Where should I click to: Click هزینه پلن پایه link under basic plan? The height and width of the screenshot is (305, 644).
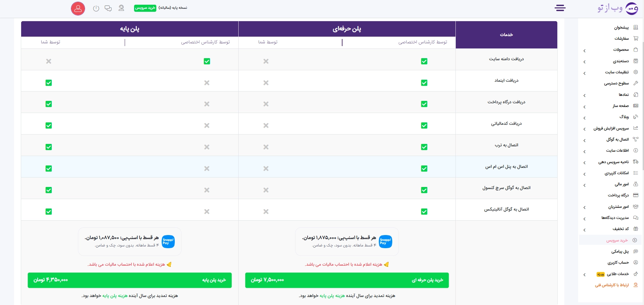115,296
